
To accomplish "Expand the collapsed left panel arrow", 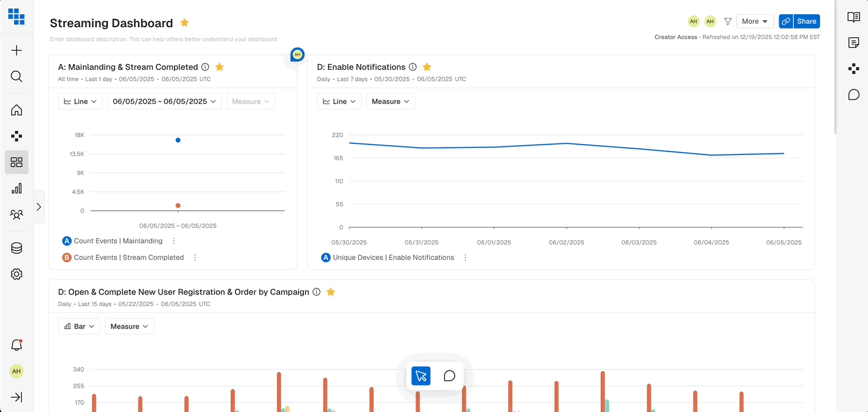I will tap(38, 207).
